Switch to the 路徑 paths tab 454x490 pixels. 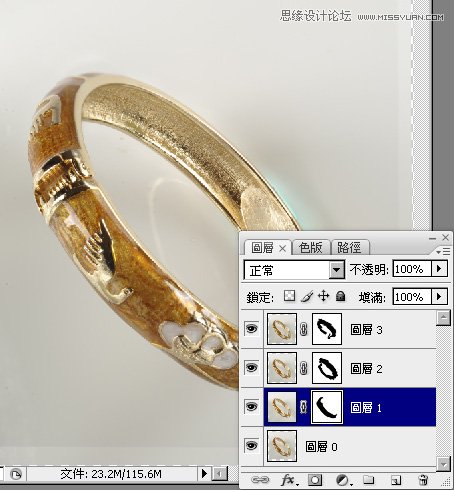pyautogui.click(x=349, y=248)
